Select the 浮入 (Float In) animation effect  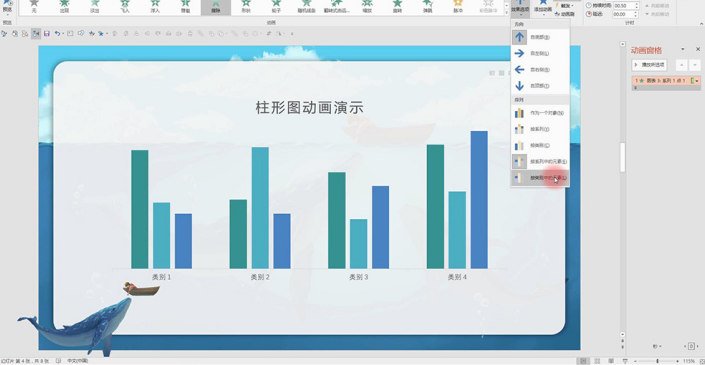coord(155,7)
